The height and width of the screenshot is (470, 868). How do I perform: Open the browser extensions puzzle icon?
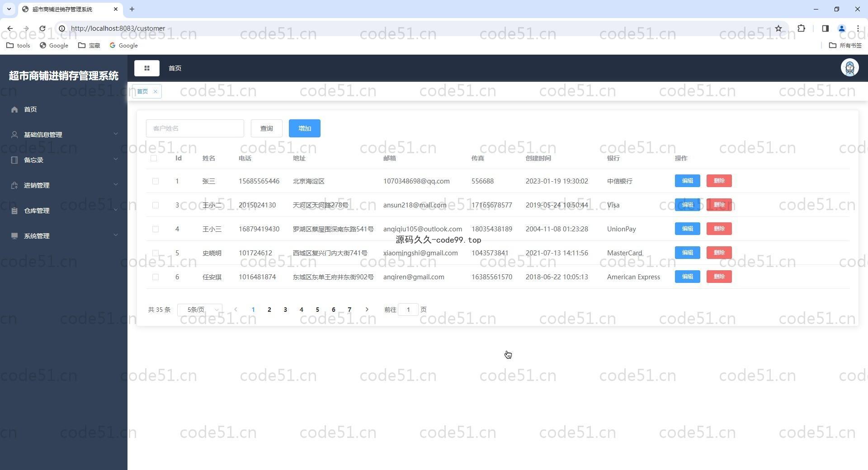click(801, 28)
